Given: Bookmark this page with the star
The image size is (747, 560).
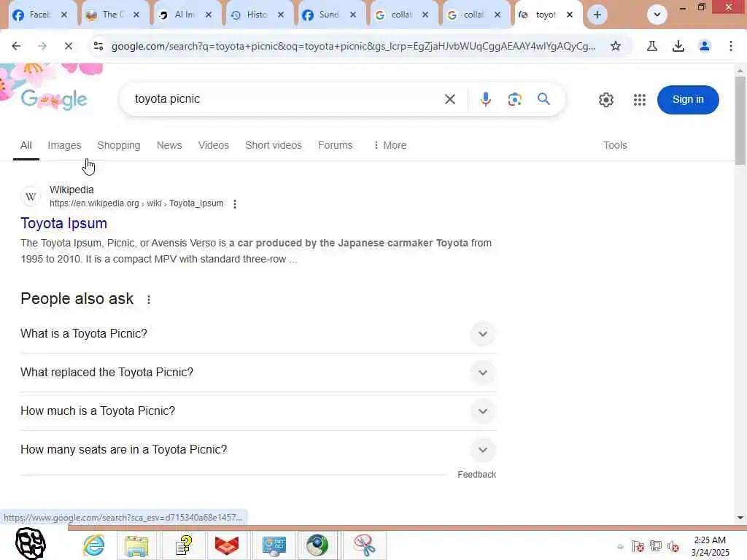Looking at the screenshot, I should point(616,46).
